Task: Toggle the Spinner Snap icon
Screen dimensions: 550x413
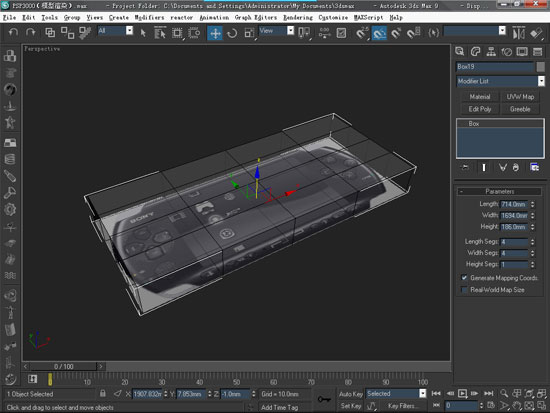Action: click(413, 33)
